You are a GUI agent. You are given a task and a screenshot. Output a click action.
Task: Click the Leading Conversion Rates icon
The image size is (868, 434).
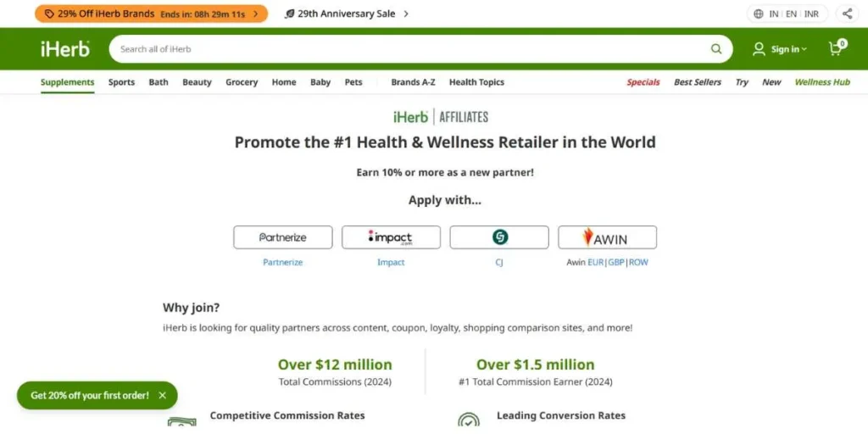[469, 419]
